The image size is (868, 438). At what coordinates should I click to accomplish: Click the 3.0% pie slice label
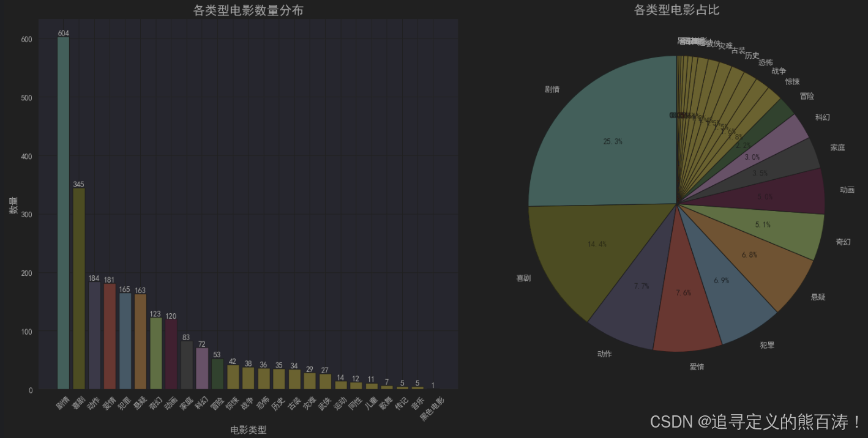pyautogui.click(x=752, y=157)
